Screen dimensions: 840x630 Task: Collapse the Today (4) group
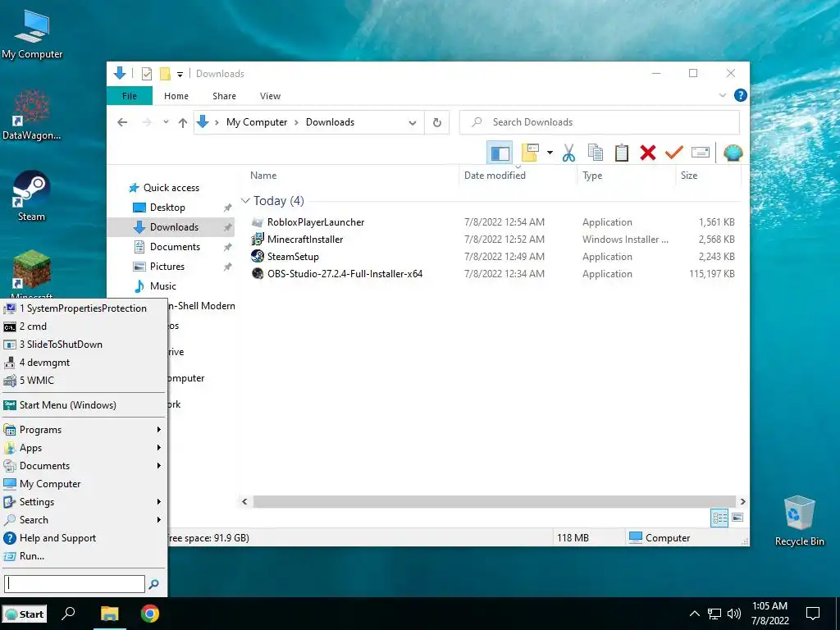tap(245, 201)
